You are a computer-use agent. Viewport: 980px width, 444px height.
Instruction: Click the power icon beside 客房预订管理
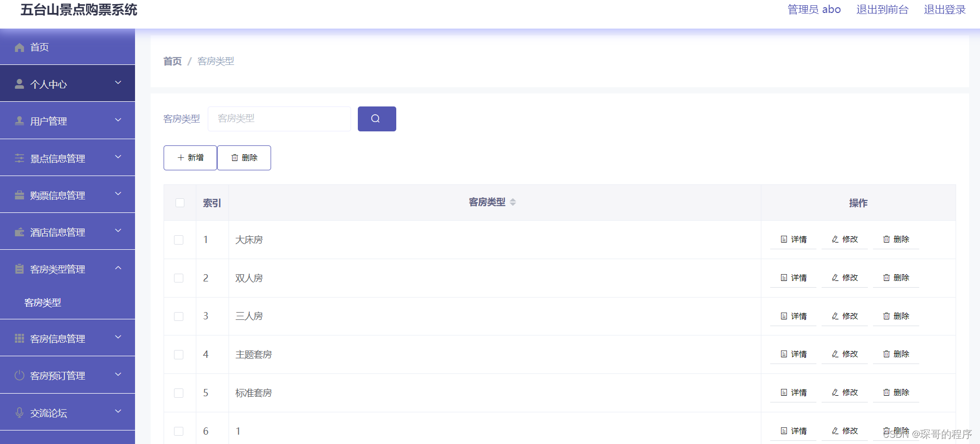19,375
